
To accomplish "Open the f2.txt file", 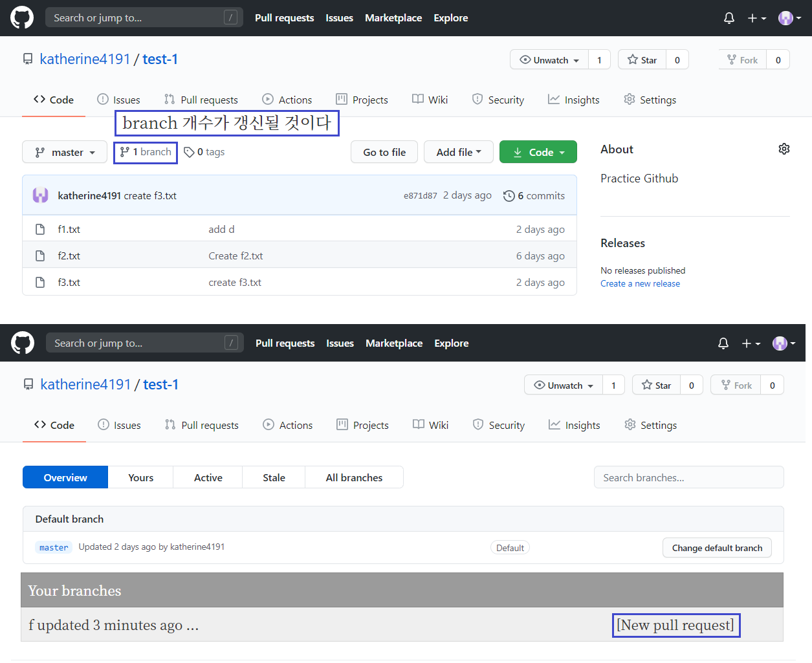I will (69, 255).
